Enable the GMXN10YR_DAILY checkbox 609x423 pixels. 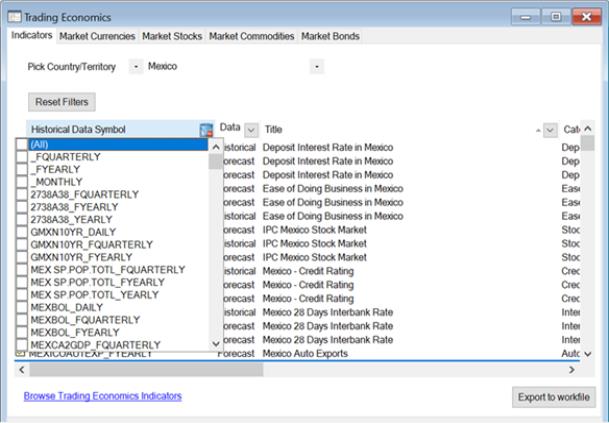pos(22,232)
